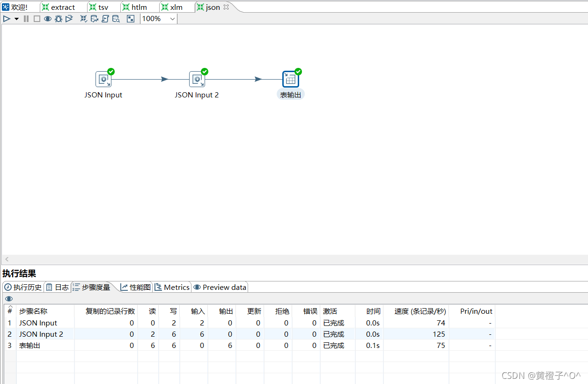Image resolution: width=588 pixels, height=384 pixels.
Task: Toggle the execution results pane icon
Action: (x=131, y=19)
